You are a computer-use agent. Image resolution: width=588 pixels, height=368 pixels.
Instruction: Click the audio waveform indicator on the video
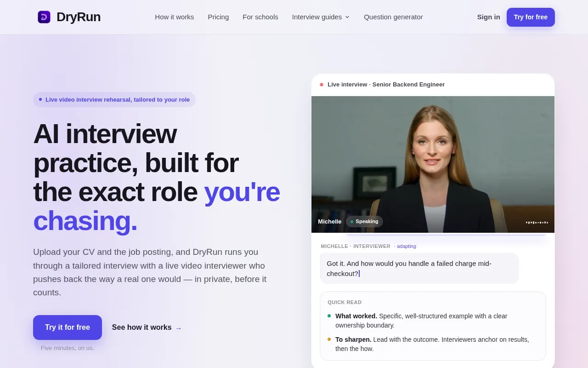pyautogui.click(x=537, y=222)
